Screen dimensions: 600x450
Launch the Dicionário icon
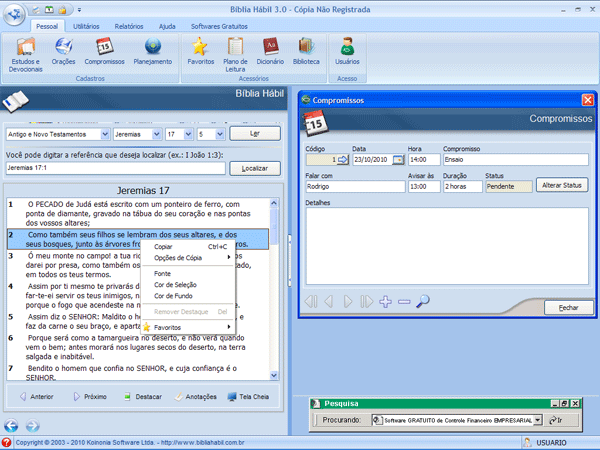tap(269, 50)
